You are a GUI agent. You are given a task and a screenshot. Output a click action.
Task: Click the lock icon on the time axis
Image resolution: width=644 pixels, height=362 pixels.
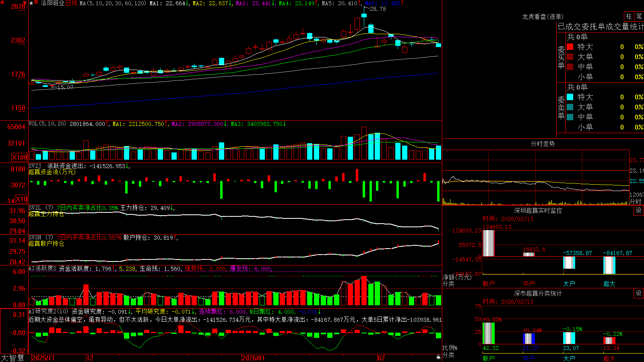click(439, 357)
